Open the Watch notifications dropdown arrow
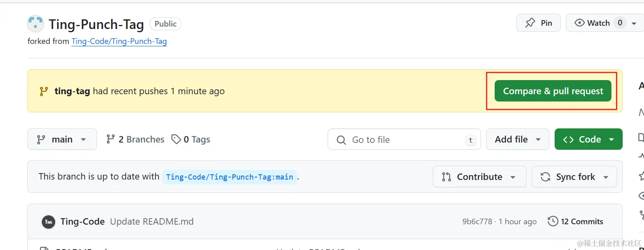644x250 pixels. 634,23
